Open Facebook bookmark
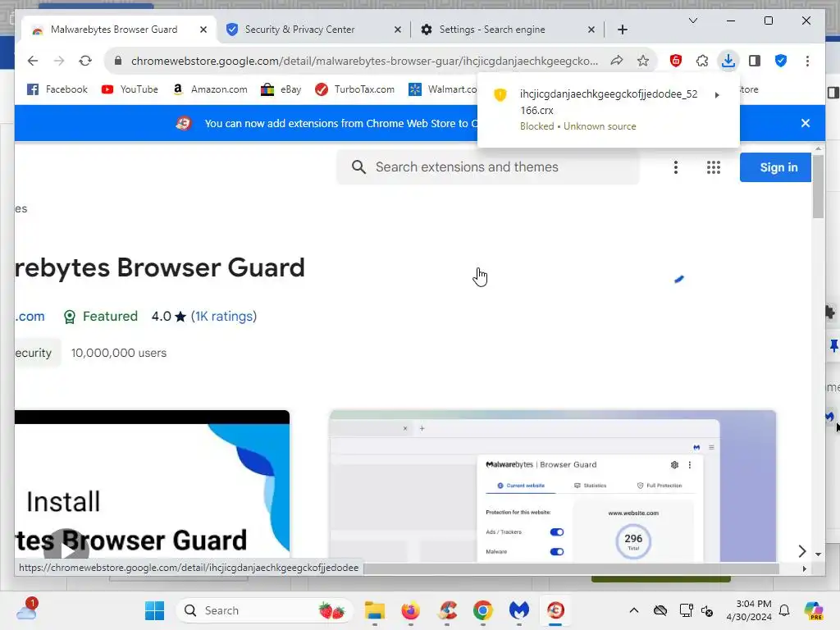The image size is (840, 630). (x=57, y=89)
